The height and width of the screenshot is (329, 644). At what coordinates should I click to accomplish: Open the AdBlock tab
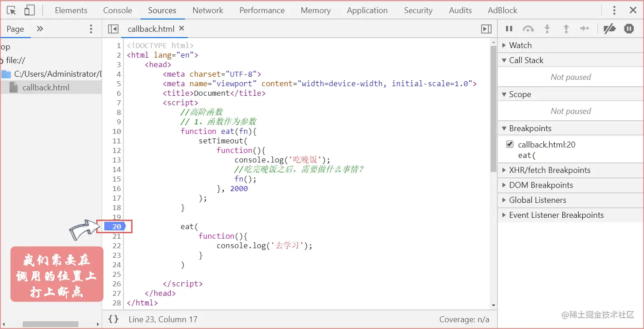(x=502, y=10)
